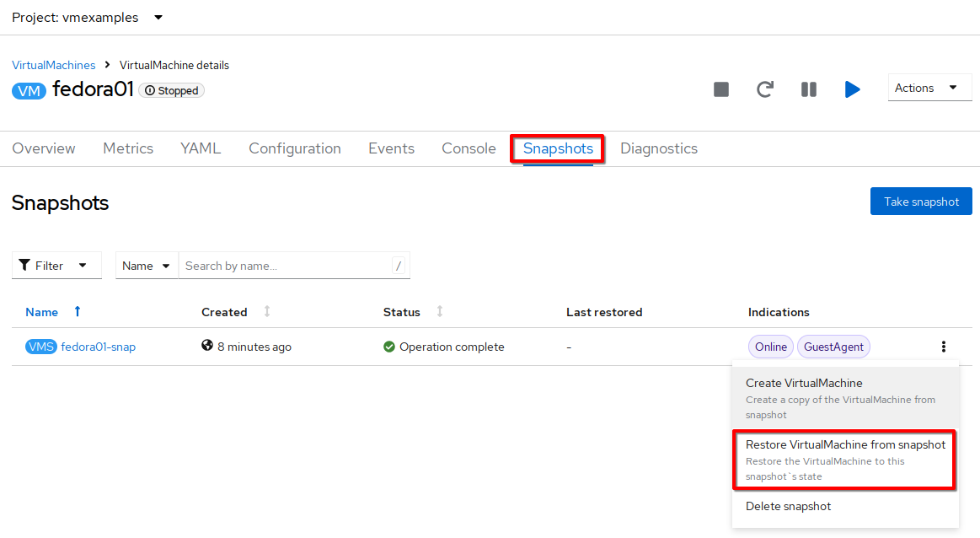This screenshot has width=980, height=538.
Task: Open kebab menu for fedora01-snap
Action: coord(944,347)
